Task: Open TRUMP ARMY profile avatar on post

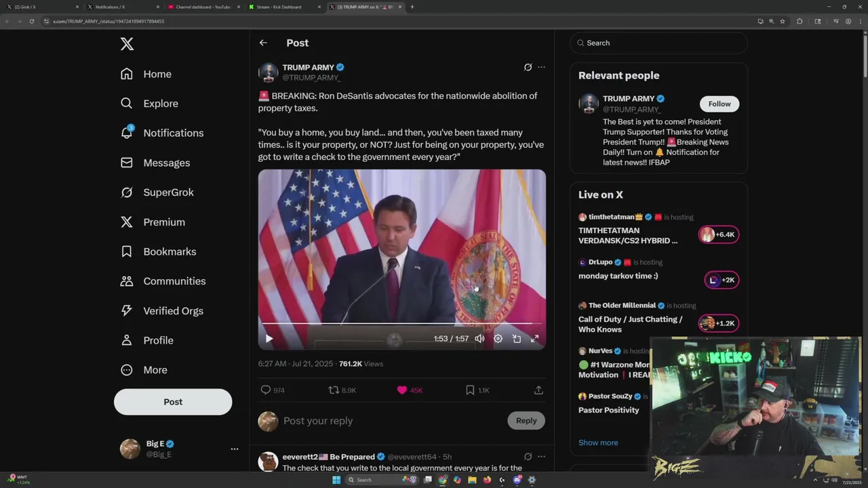Action: pyautogui.click(x=269, y=73)
